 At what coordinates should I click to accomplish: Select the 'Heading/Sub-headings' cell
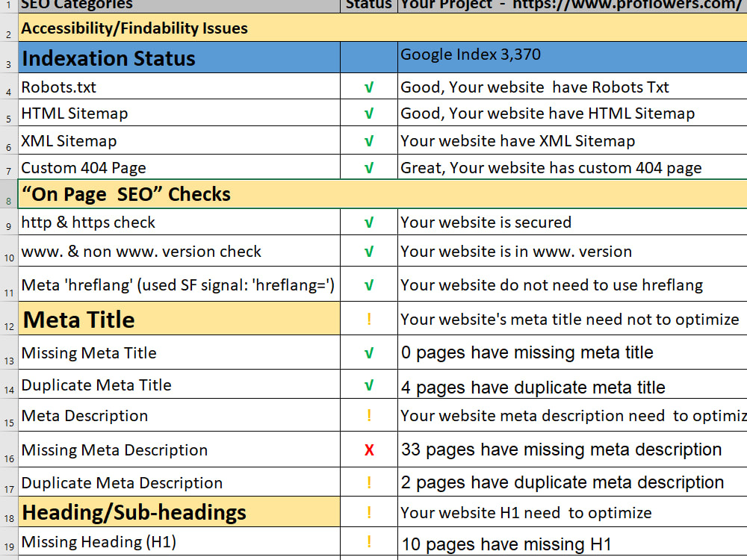[179, 512]
